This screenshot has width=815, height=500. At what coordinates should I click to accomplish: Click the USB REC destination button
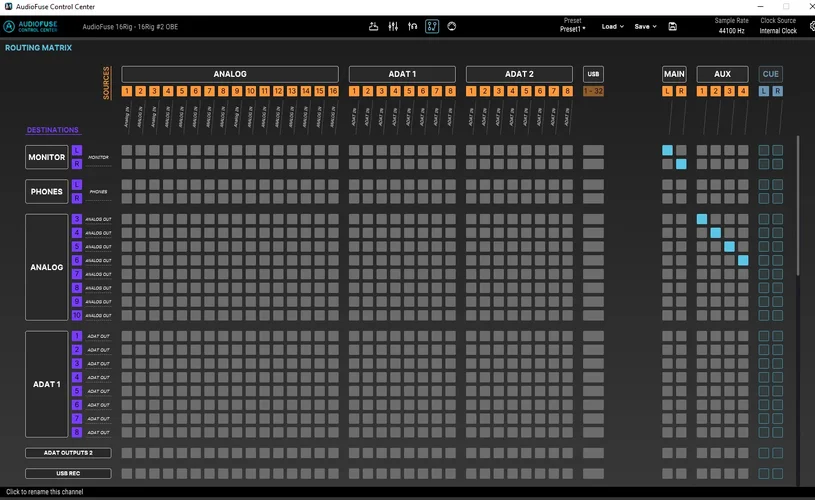point(68,473)
